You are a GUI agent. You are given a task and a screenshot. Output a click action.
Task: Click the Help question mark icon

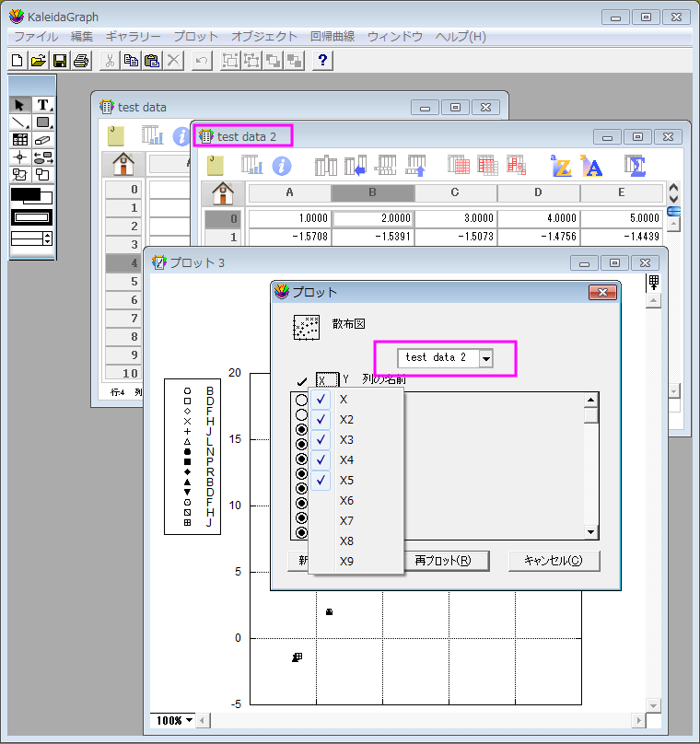click(322, 60)
